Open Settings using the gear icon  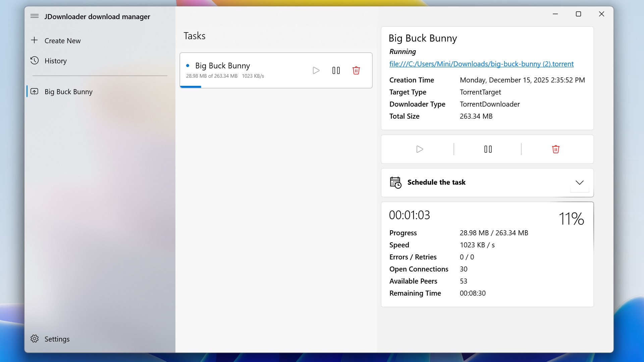35,339
